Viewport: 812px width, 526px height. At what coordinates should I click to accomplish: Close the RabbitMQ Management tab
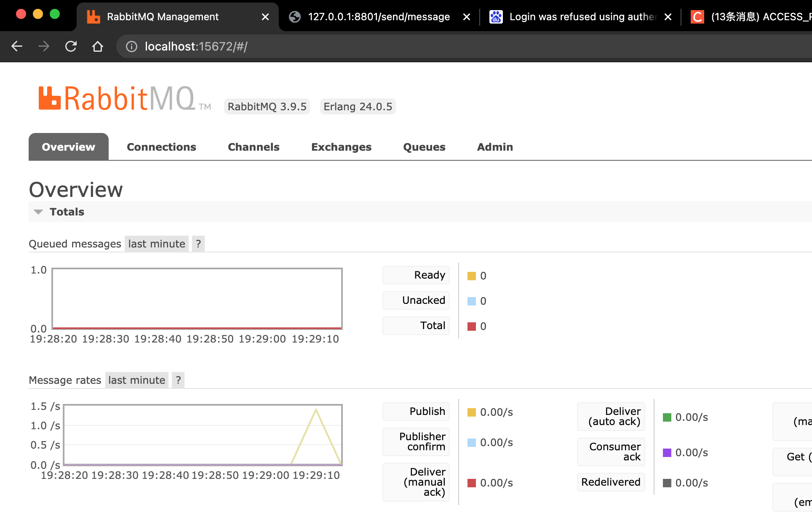click(x=265, y=17)
